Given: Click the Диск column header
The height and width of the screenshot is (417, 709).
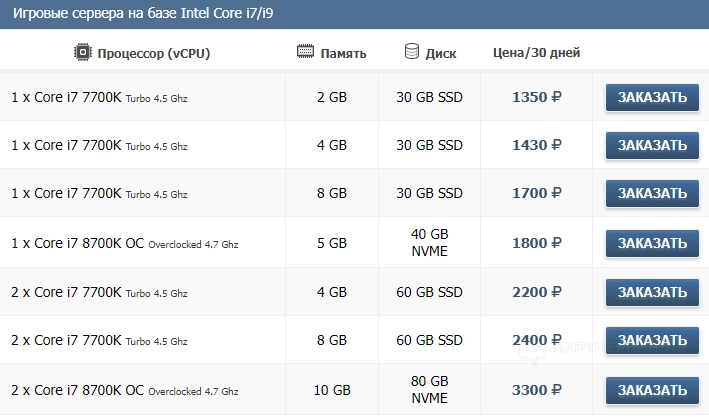Looking at the screenshot, I should [441, 53].
